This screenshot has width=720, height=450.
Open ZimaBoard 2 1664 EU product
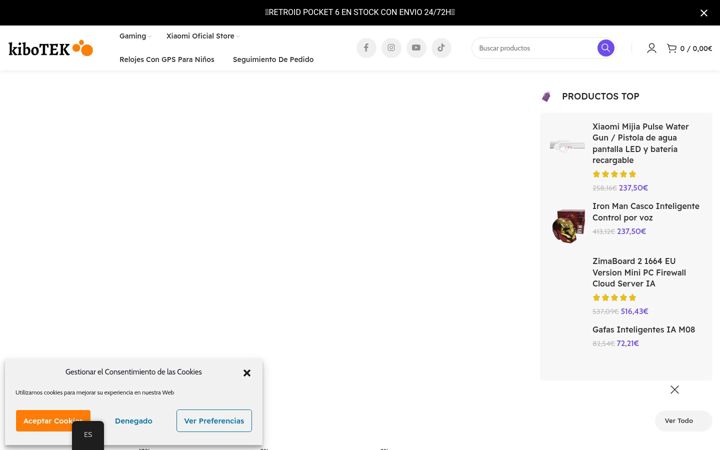(639, 272)
